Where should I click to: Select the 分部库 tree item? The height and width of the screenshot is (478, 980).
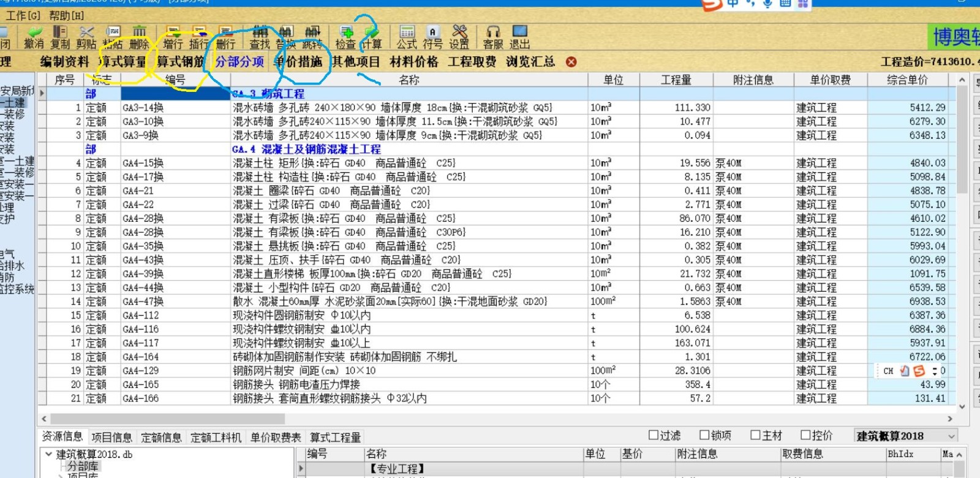[x=83, y=466]
